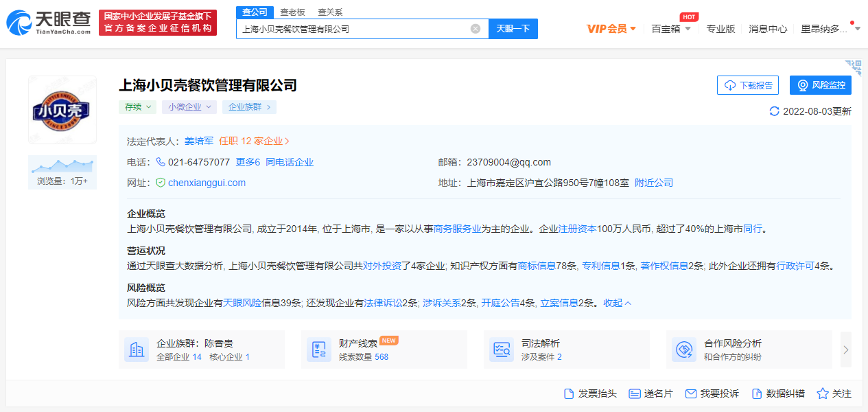Click the verified shield icon by website

point(161,183)
